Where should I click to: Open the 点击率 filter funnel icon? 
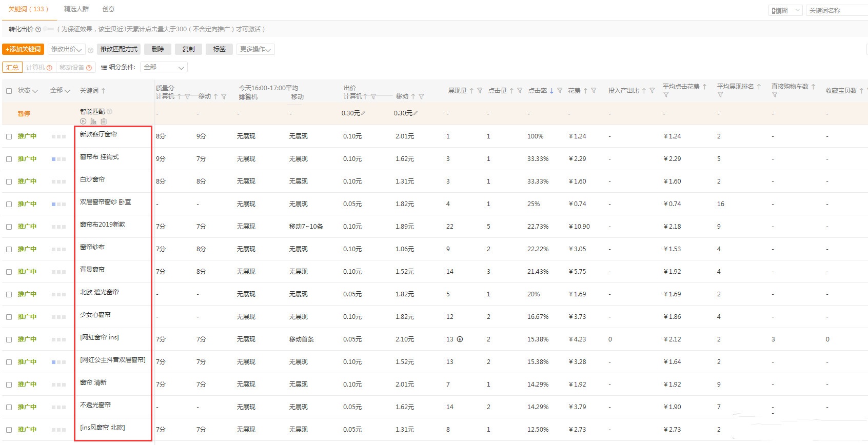click(560, 91)
